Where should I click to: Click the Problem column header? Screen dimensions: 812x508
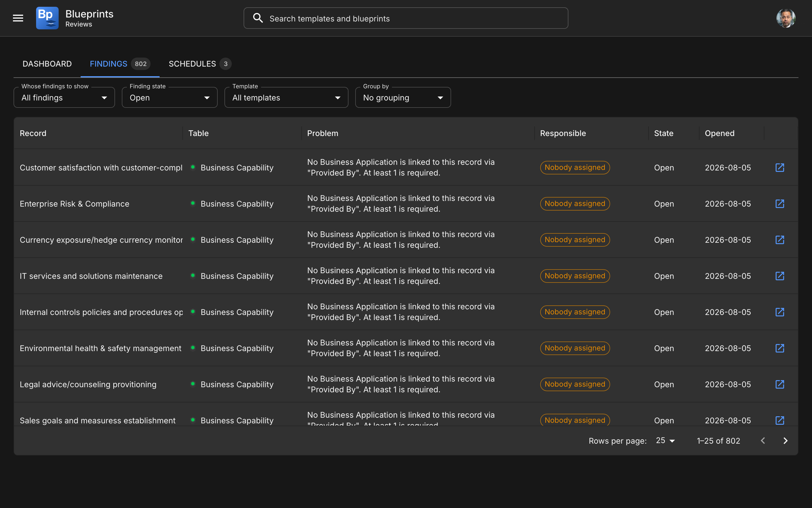[323, 133]
